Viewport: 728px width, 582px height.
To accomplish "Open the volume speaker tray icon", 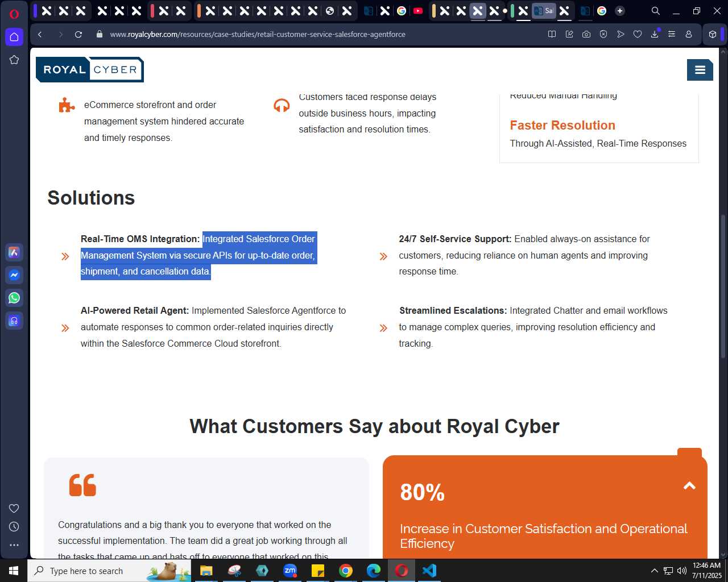I will point(681,571).
